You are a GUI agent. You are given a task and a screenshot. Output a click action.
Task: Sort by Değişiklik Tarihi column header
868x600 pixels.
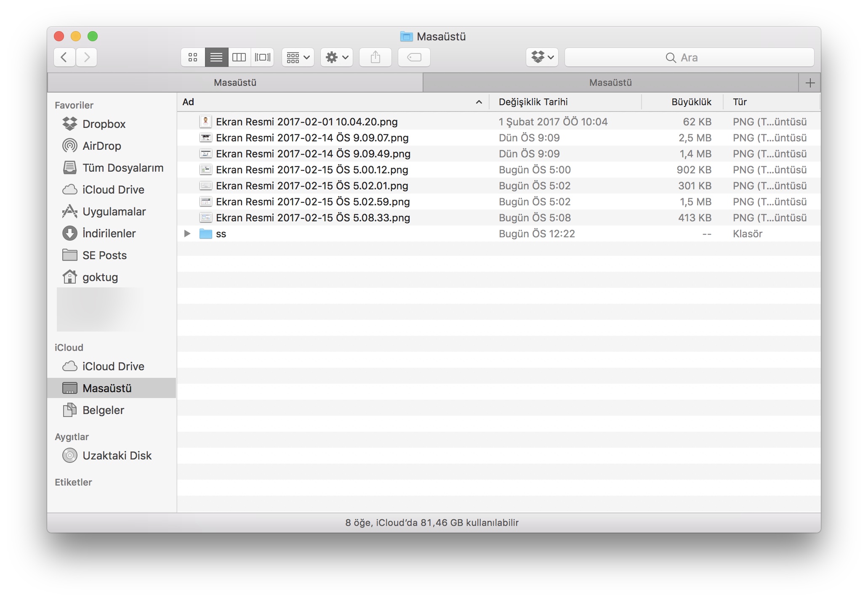pos(533,102)
